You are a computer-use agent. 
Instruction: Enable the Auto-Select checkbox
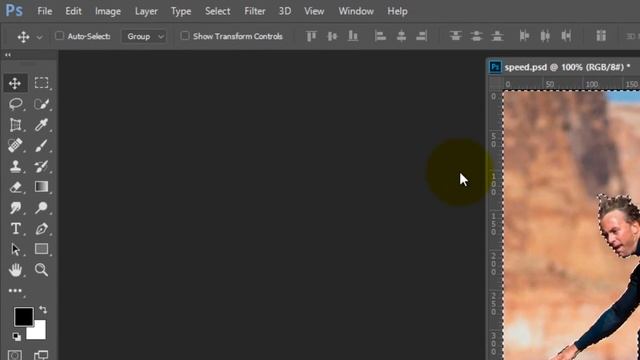[x=60, y=36]
